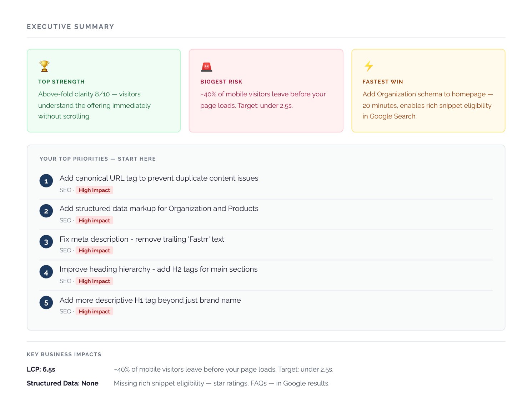
Task: Select priority number 3 circle badge
Action: pyautogui.click(x=46, y=242)
